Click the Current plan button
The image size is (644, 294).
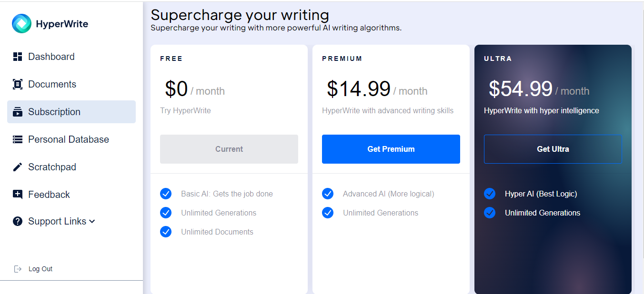(229, 149)
